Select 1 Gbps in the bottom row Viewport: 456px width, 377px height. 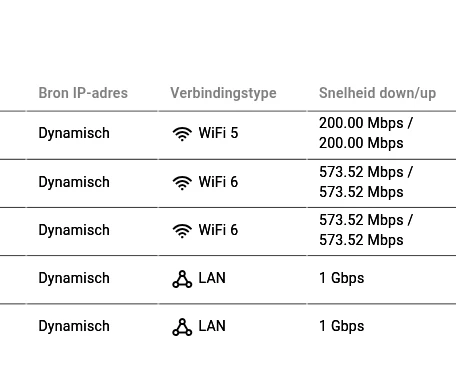coord(341,326)
